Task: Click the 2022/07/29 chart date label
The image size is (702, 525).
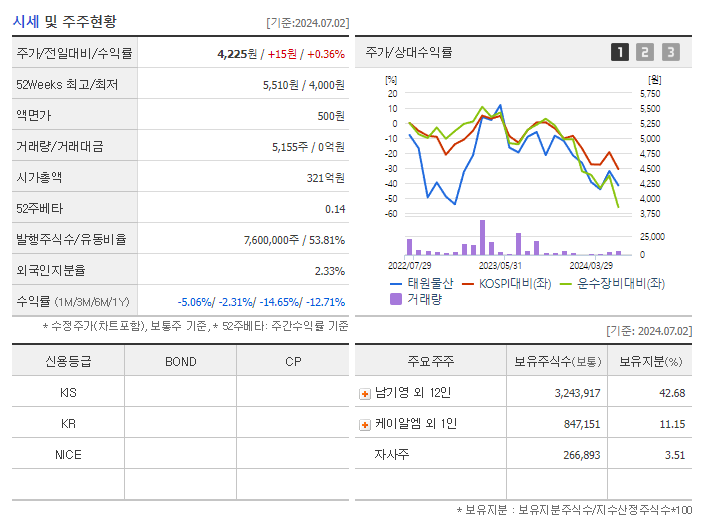Action: click(409, 265)
